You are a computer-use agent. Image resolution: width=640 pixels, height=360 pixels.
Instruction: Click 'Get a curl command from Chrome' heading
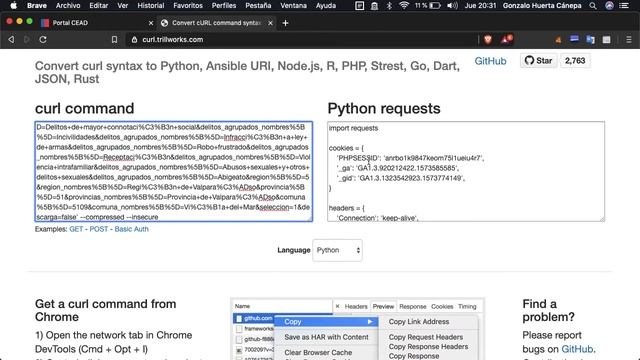106,310
